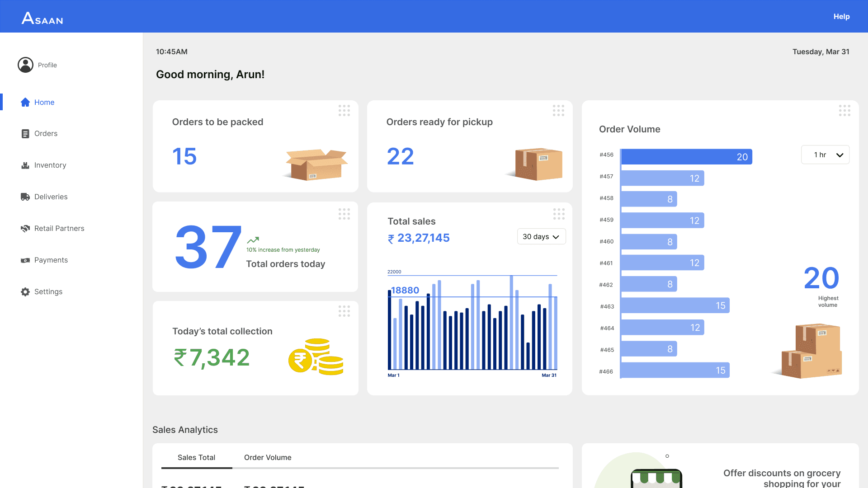The width and height of the screenshot is (868, 488).
Task: Click the Inventory sidebar icon
Action: click(x=25, y=165)
